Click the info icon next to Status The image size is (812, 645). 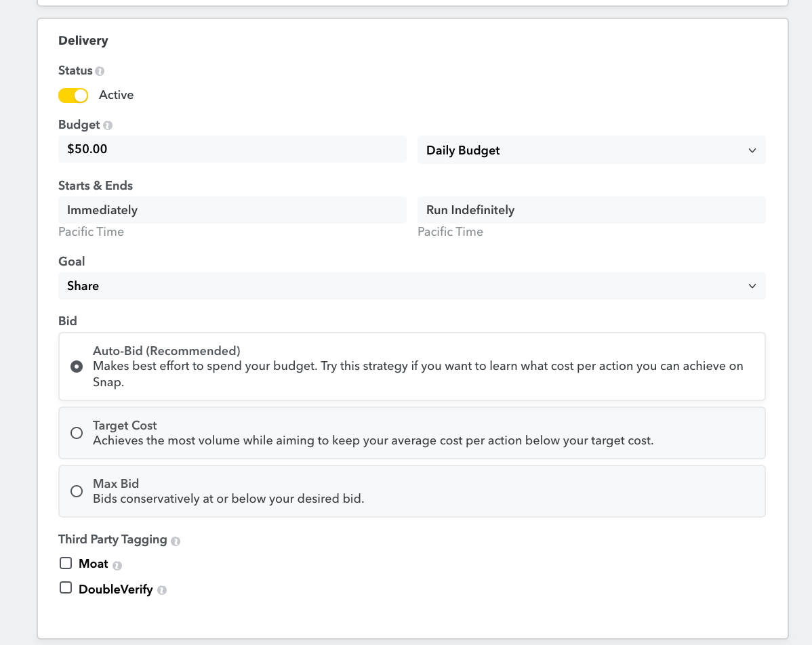(100, 71)
